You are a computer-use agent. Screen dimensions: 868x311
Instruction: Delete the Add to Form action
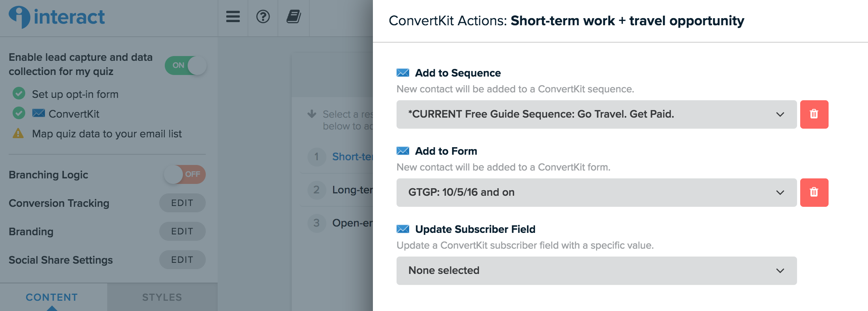tap(814, 193)
